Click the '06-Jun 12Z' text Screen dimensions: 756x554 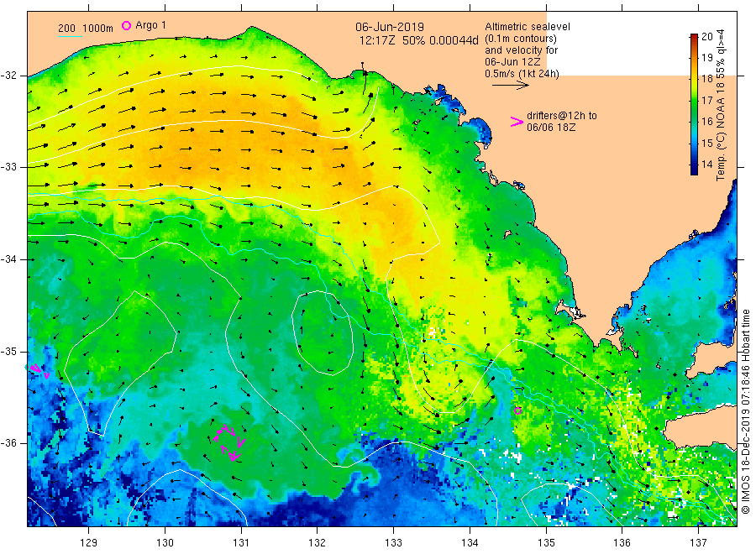(512, 62)
